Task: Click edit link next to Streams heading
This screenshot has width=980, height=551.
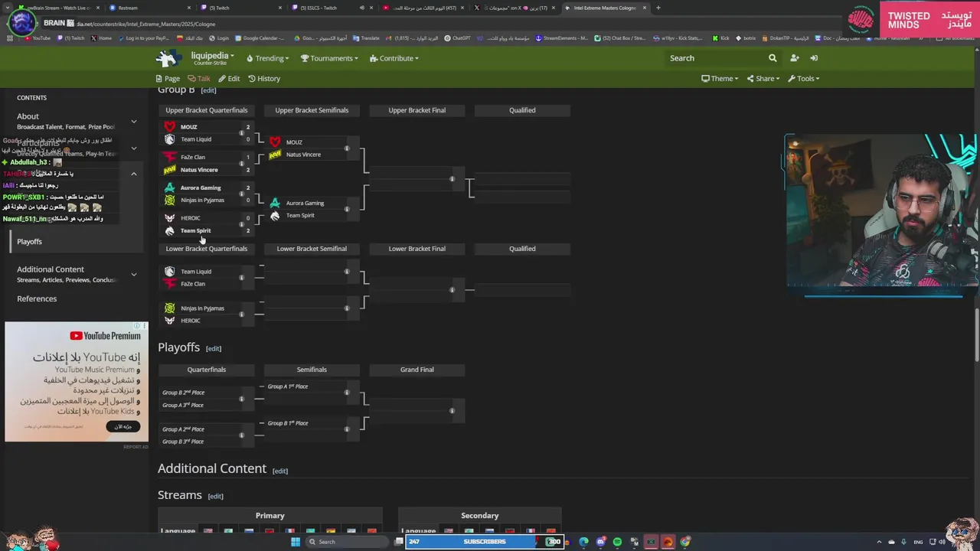Action: [x=216, y=497]
